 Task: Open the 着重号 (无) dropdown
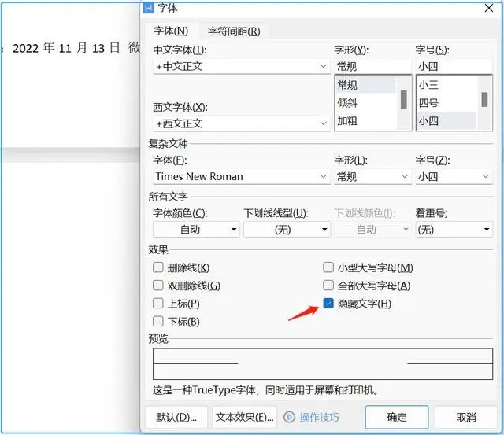[x=454, y=229]
